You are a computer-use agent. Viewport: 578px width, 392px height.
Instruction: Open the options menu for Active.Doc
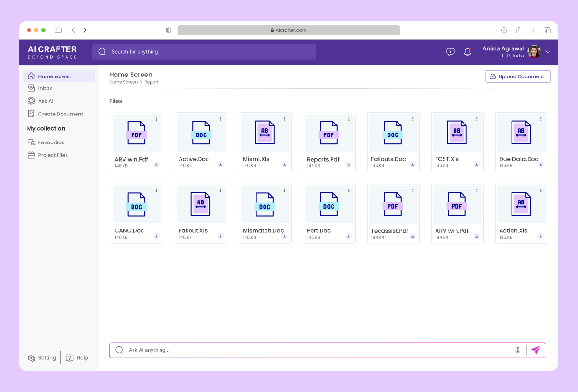[x=220, y=118]
